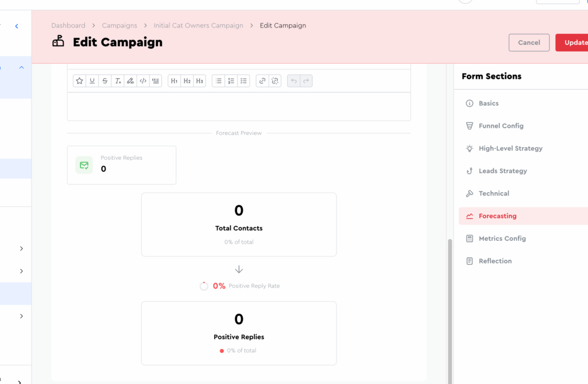Click the highlighter pen icon

(x=130, y=81)
